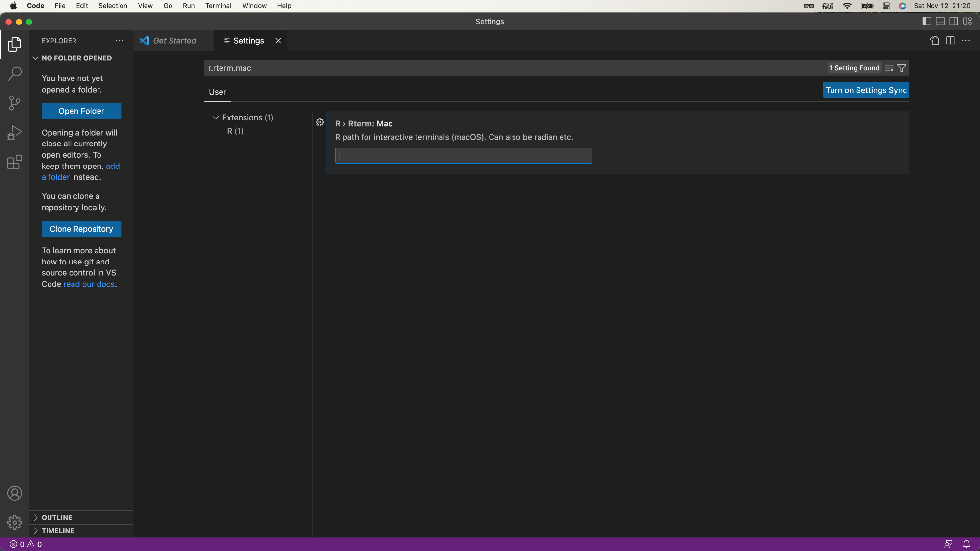Screen dimensions: 980x551
Task: Follow the 'read our docs' link
Action: (89, 284)
